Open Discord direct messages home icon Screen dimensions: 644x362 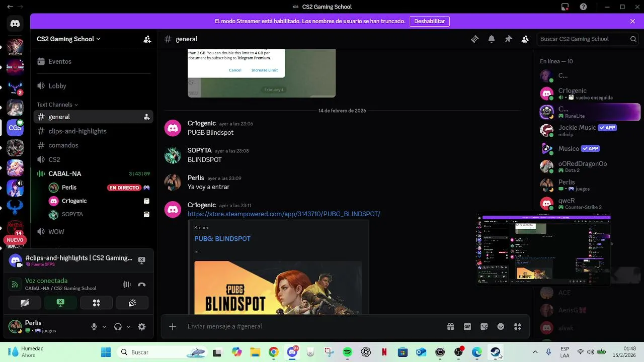[x=15, y=24]
